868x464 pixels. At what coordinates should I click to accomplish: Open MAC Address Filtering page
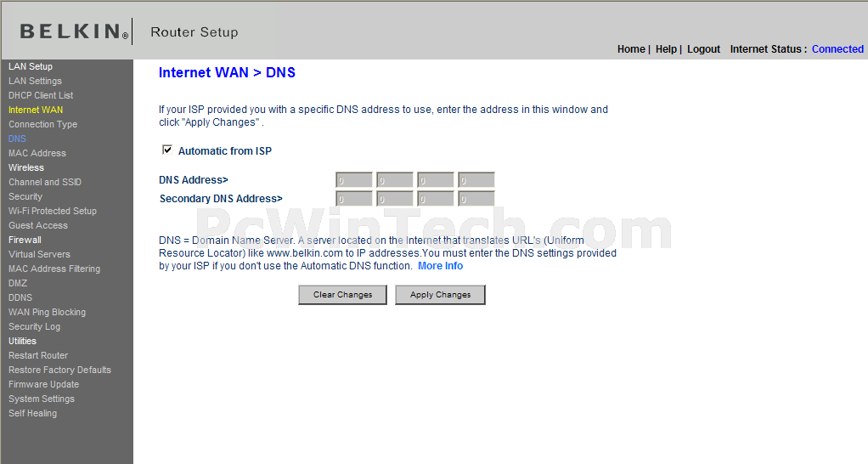tap(54, 269)
